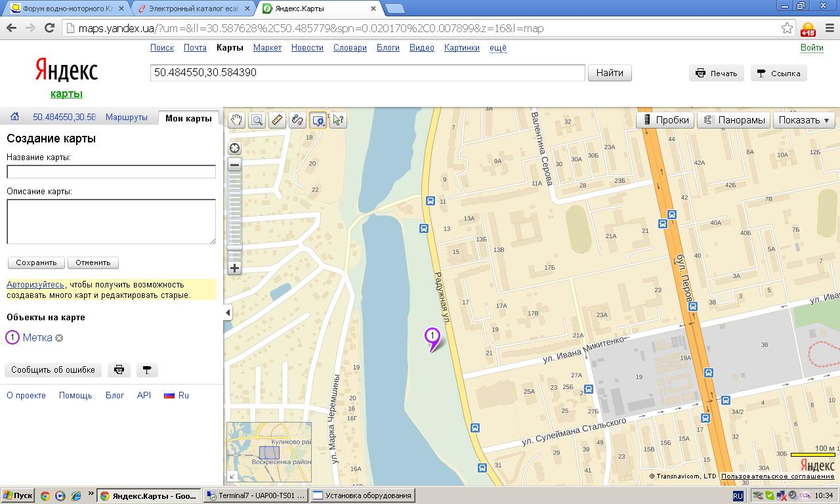Zoom out with the minus button
840x504 pixels.
234,165
